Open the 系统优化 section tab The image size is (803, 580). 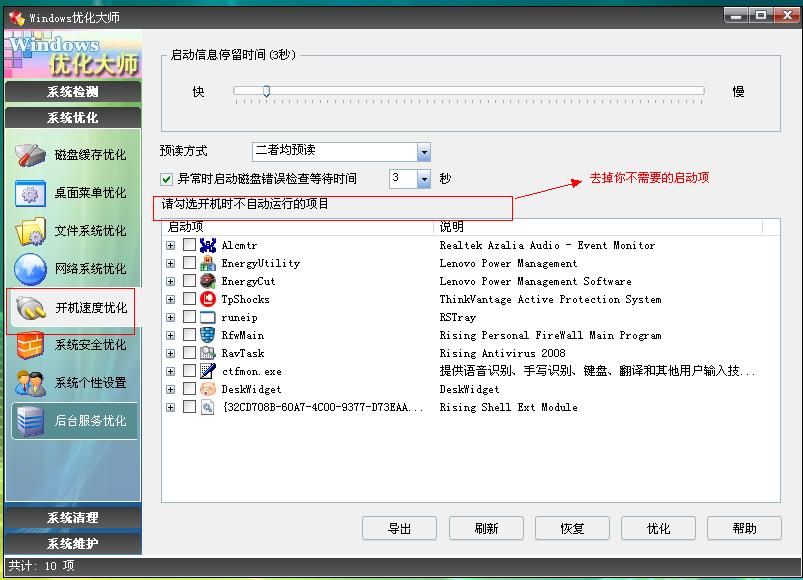73,118
